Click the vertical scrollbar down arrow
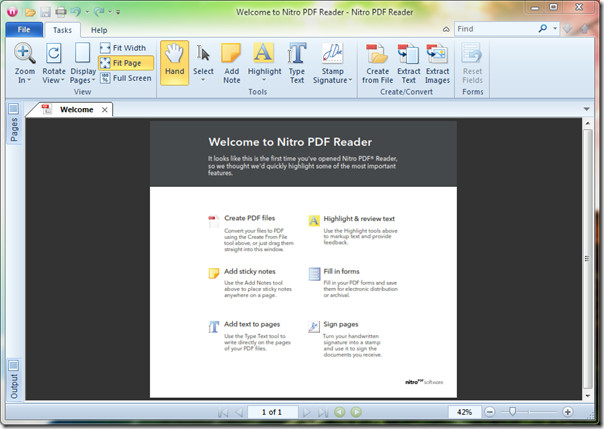This screenshot has height=429, width=604. click(x=587, y=395)
